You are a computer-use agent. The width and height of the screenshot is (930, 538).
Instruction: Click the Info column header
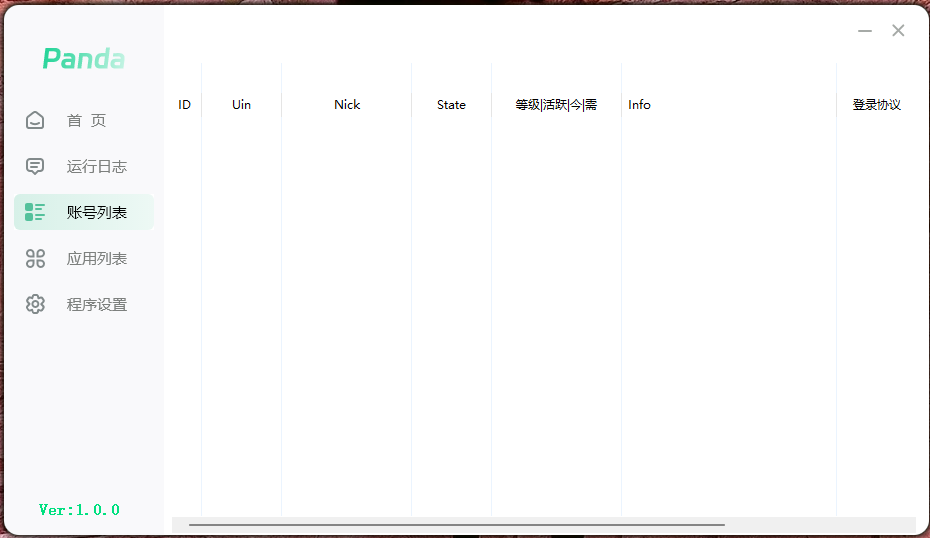639,105
